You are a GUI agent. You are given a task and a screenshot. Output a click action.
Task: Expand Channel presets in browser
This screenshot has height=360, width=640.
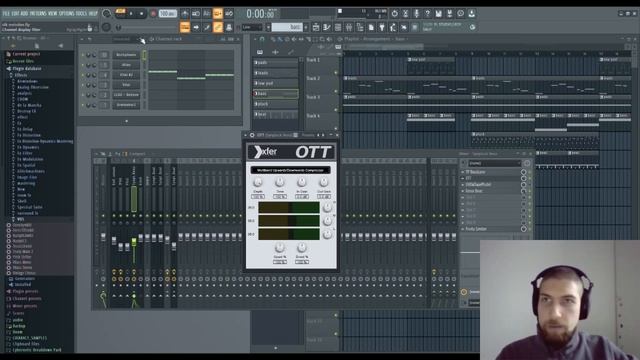tap(27, 299)
